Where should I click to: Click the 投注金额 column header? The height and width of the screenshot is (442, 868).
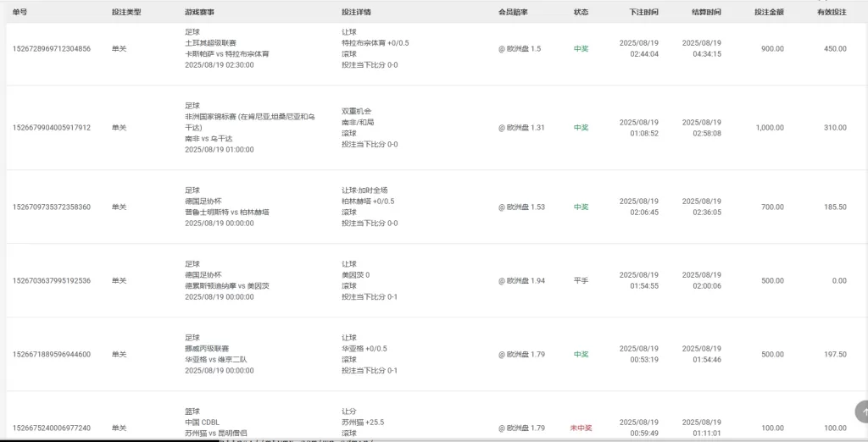pos(769,12)
